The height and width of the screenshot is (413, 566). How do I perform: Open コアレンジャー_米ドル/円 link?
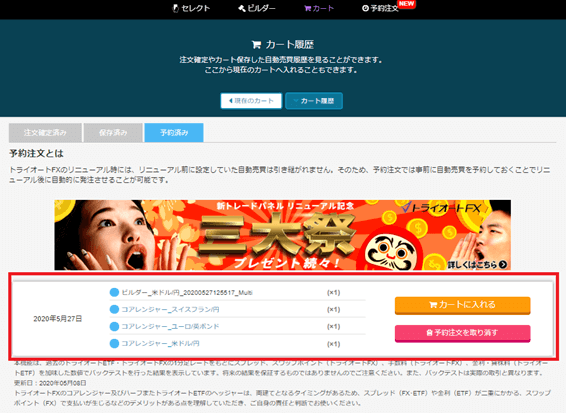tap(160, 343)
